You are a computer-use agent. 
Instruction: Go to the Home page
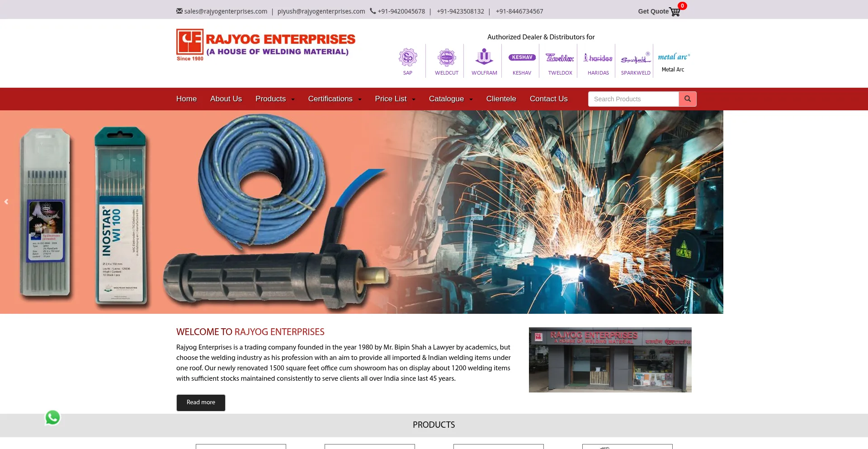pos(186,99)
